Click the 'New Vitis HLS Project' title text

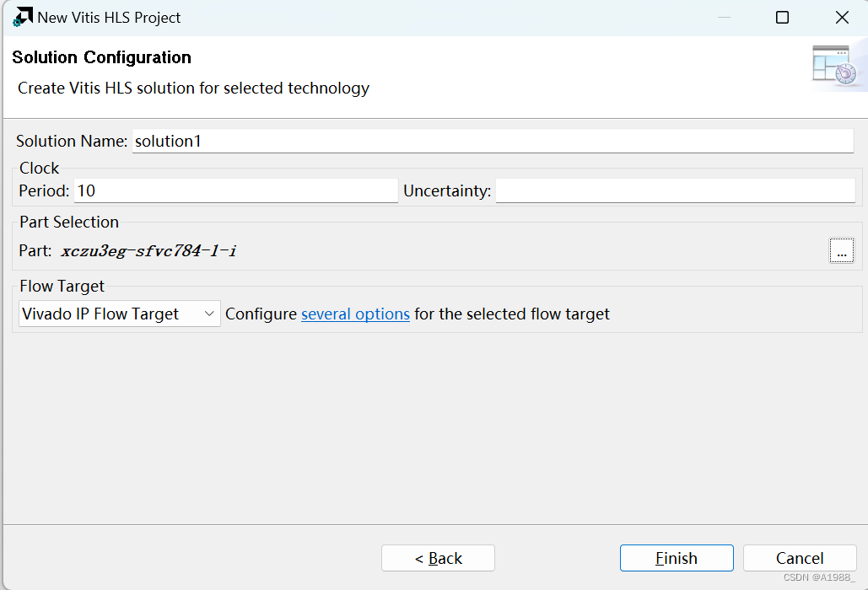coord(109,18)
